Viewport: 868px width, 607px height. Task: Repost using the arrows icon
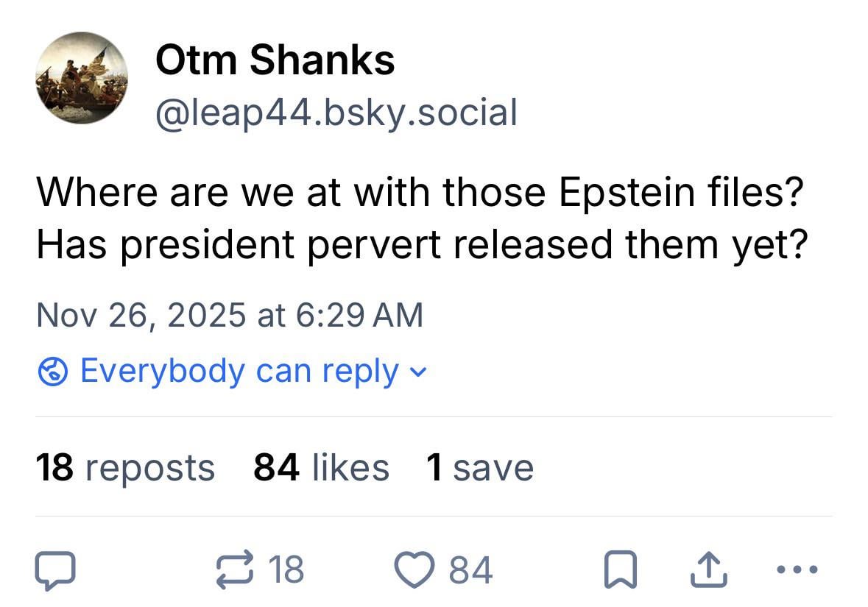(233, 571)
